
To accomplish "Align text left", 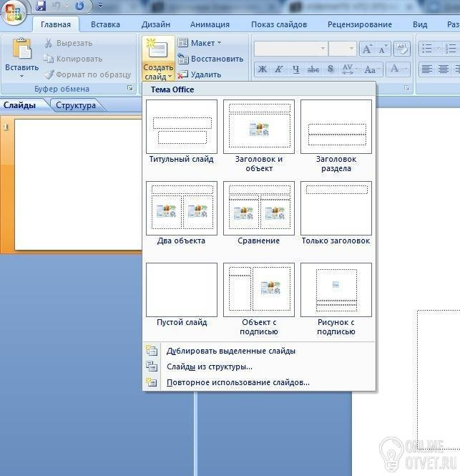I will coord(426,69).
